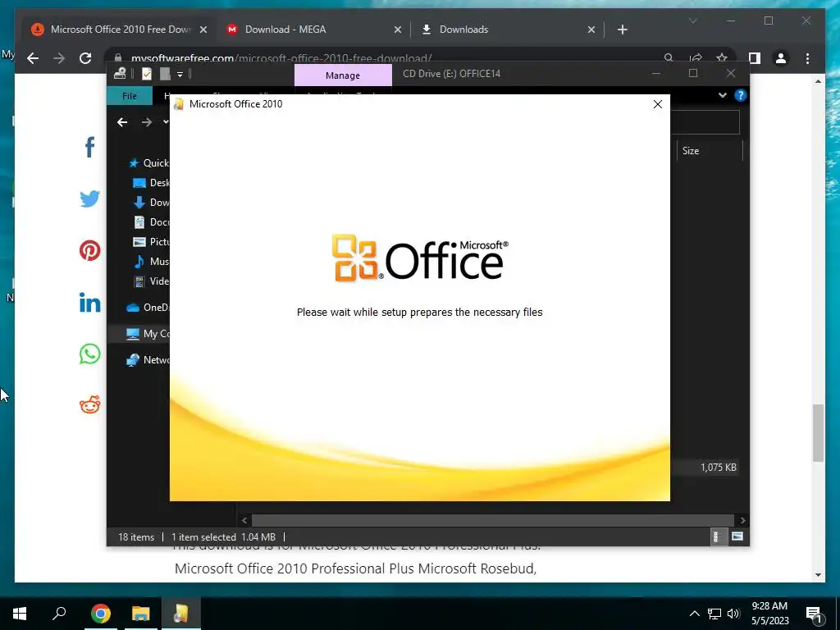
Task: Expand Explorer ribbon with chevron
Action: tap(723, 95)
